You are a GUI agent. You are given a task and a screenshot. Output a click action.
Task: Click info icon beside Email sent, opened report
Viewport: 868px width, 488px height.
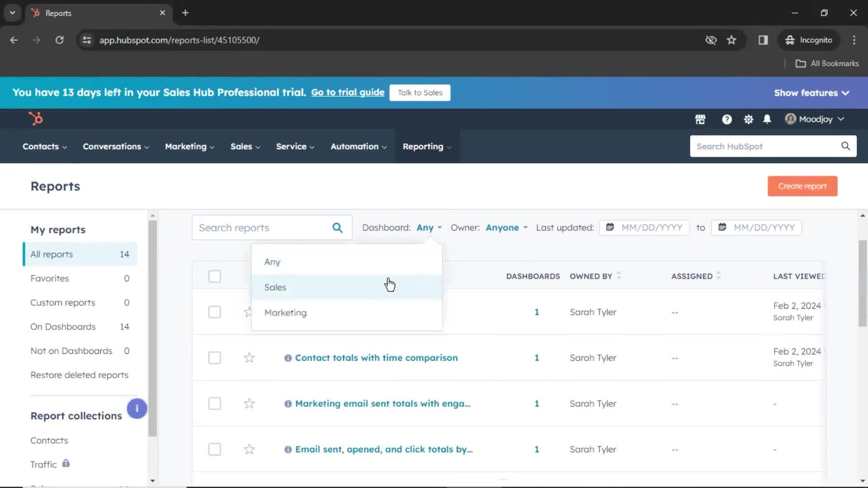pyautogui.click(x=288, y=450)
